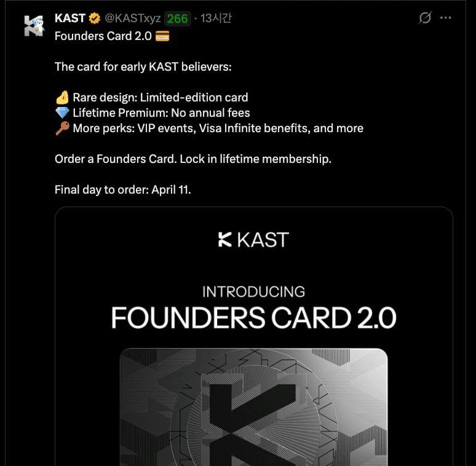Screen dimensions: 476x466
Task: Click the pinching hand emoji beside Rare design
Action: tap(63, 98)
